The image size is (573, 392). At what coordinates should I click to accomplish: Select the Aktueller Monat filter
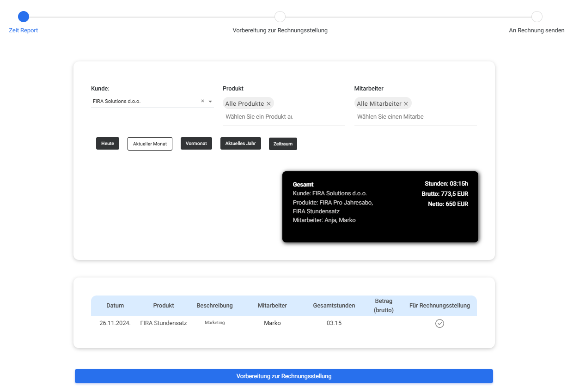(150, 144)
